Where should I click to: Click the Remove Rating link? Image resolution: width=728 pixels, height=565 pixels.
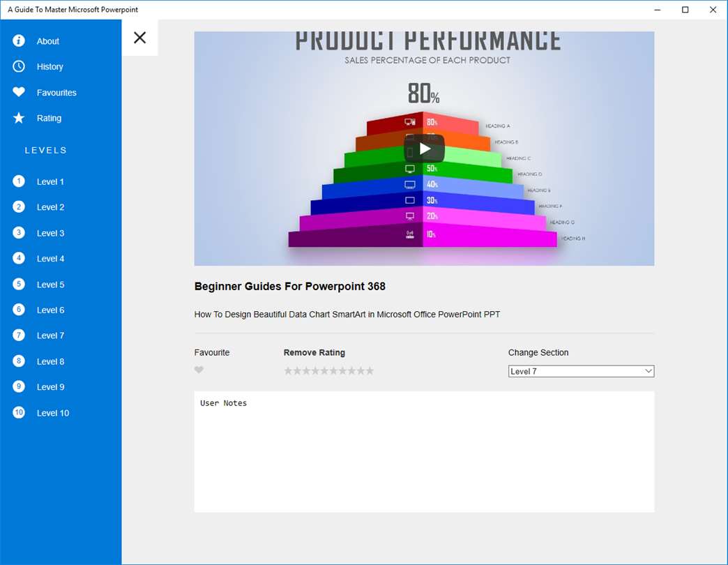click(x=314, y=352)
